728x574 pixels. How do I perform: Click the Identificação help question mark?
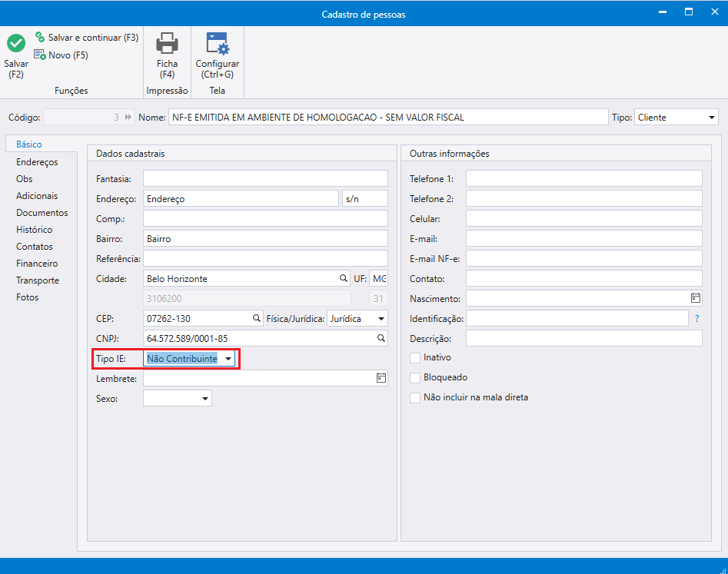pyautogui.click(x=697, y=319)
